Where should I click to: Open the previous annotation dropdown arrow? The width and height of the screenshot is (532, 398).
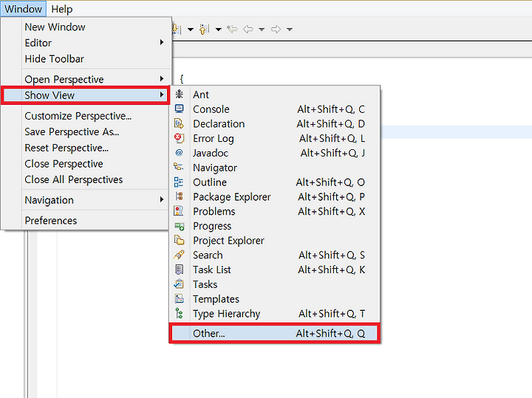pos(219,30)
